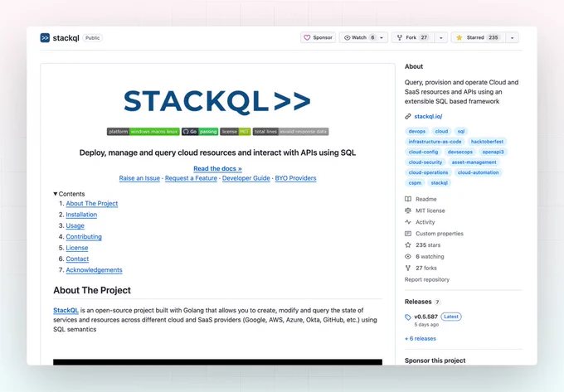This screenshot has height=392, width=564.
Task: Click the Sponsor heart button
Action: pyautogui.click(x=318, y=37)
